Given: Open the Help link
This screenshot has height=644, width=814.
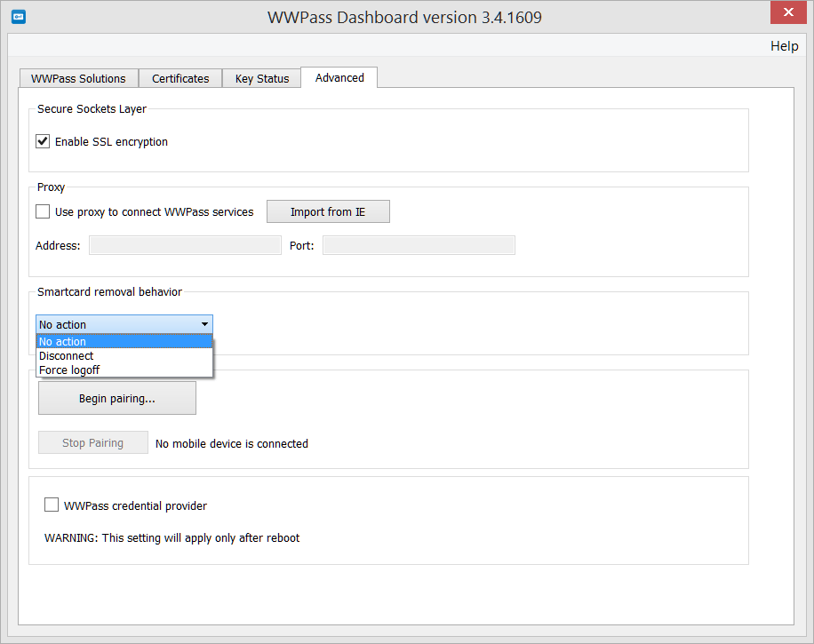Looking at the screenshot, I should 783,45.
